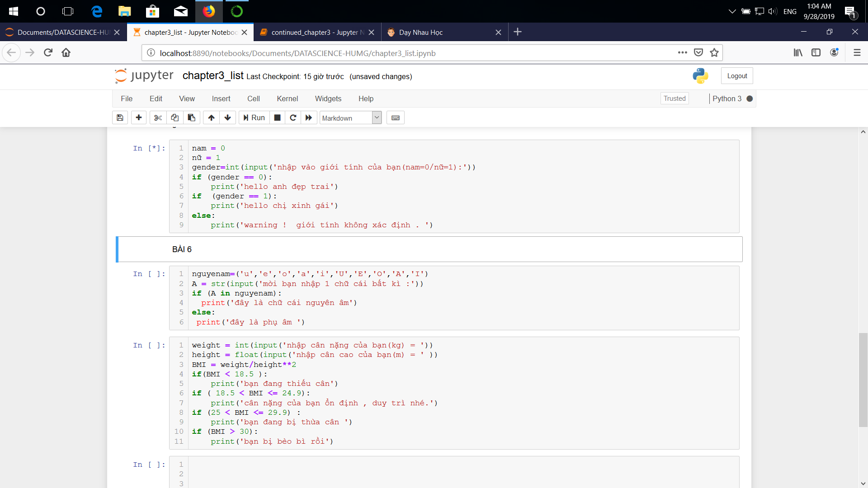The image size is (868, 488).
Task: Toggle the Firefox sidebar view
Action: pos(816,53)
